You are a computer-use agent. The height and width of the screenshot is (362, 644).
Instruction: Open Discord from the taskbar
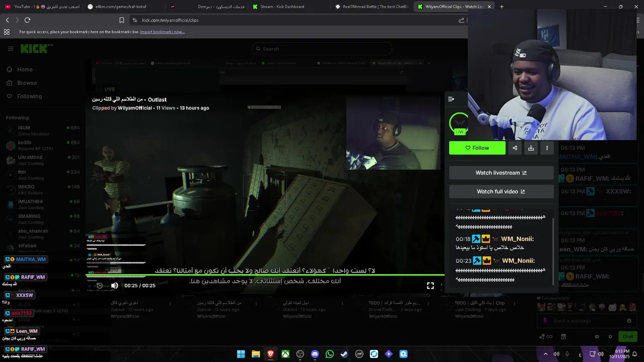coord(315,354)
